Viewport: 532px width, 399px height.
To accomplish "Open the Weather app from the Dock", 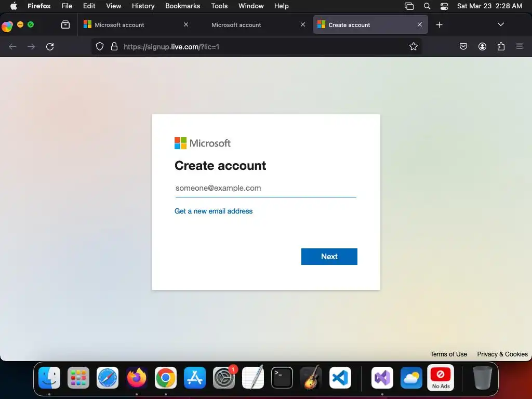I will [x=411, y=377].
